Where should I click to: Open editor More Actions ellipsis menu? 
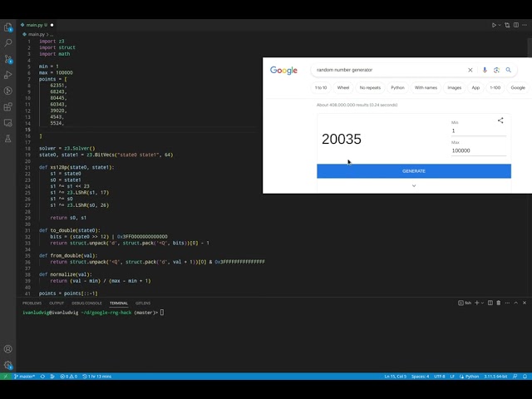tap(525, 25)
